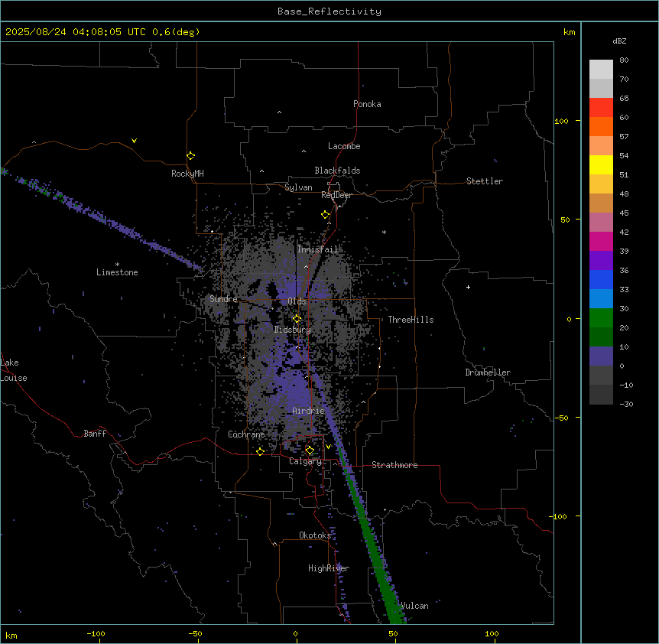The height and width of the screenshot is (644, 659).
Task: Click the purple radar streak northwest of Sundre
Action: (110, 223)
